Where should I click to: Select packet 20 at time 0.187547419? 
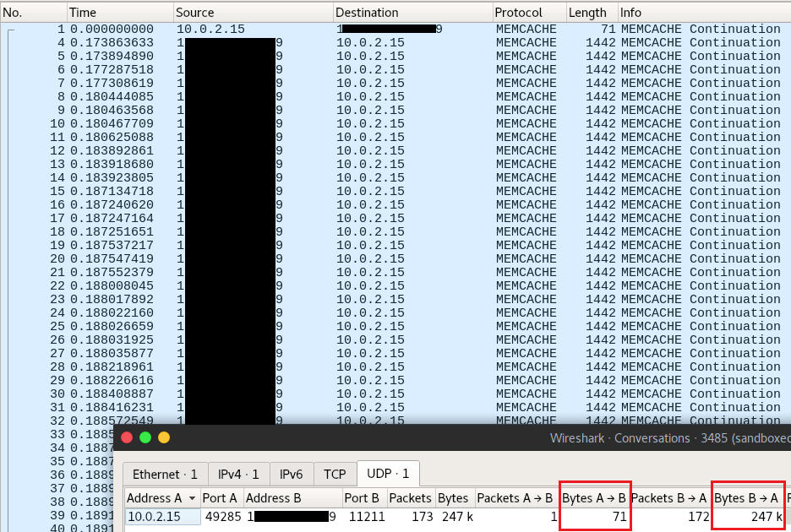395,258
